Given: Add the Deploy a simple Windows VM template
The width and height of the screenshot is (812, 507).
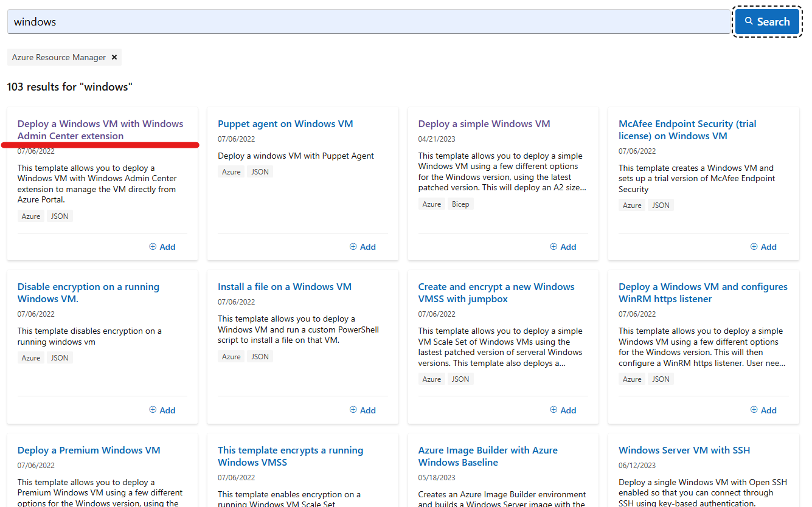Looking at the screenshot, I should click(x=563, y=247).
